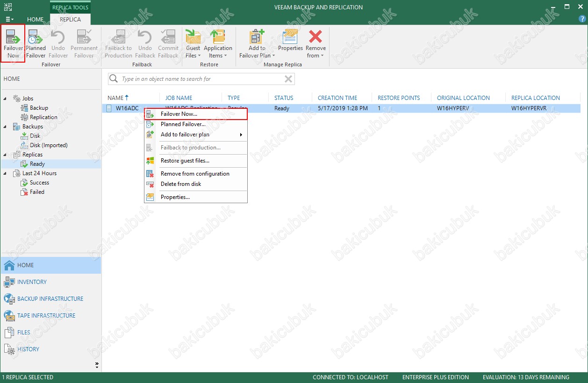Click CONNECTED TO: LOCALHOST in status bar
The image size is (588, 383).
[x=350, y=377]
